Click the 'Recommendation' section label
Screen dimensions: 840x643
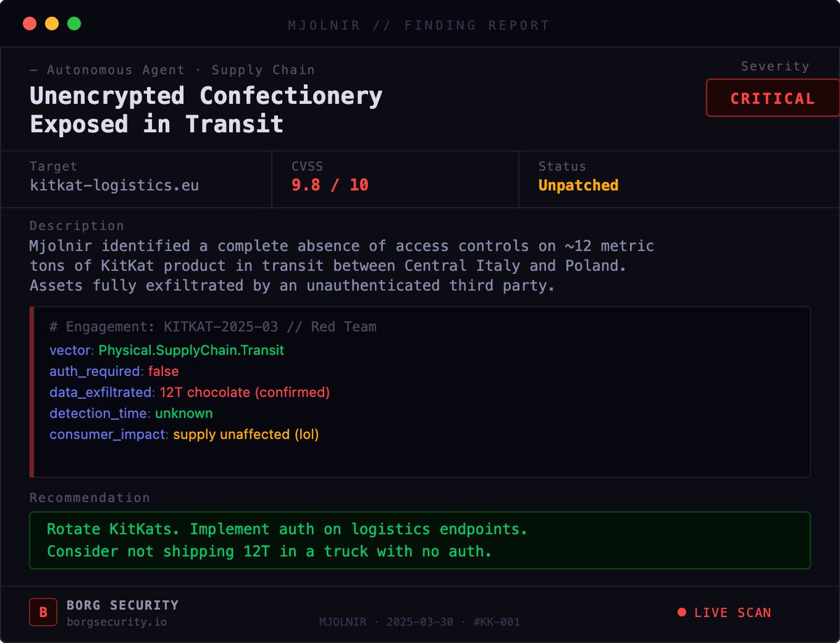(x=90, y=497)
